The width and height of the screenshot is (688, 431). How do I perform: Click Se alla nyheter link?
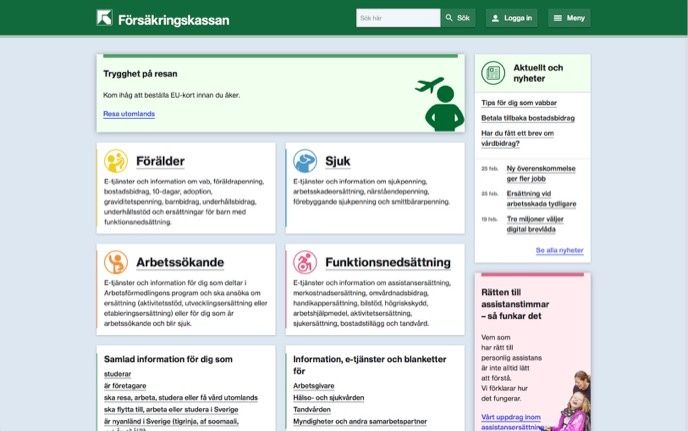[x=559, y=250]
